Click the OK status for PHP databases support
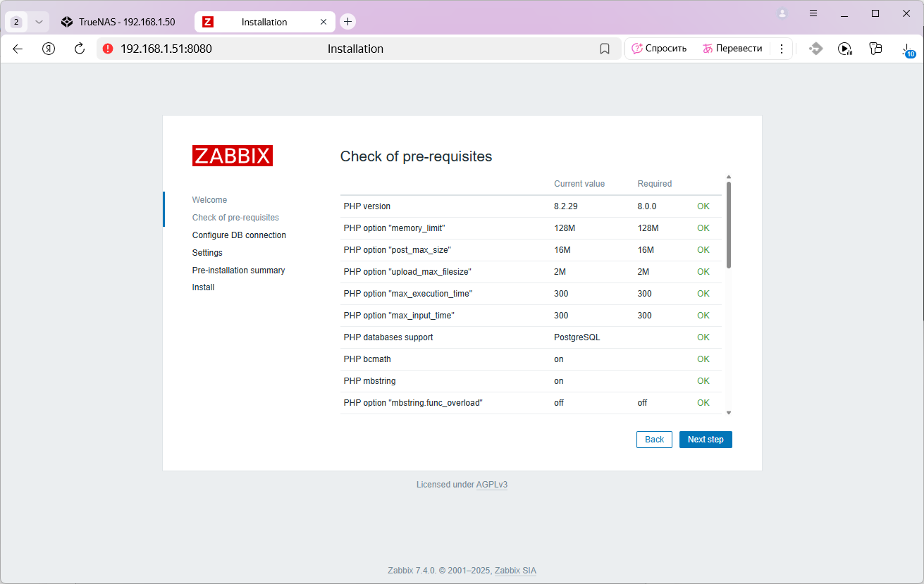The width and height of the screenshot is (924, 584). tap(703, 337)
